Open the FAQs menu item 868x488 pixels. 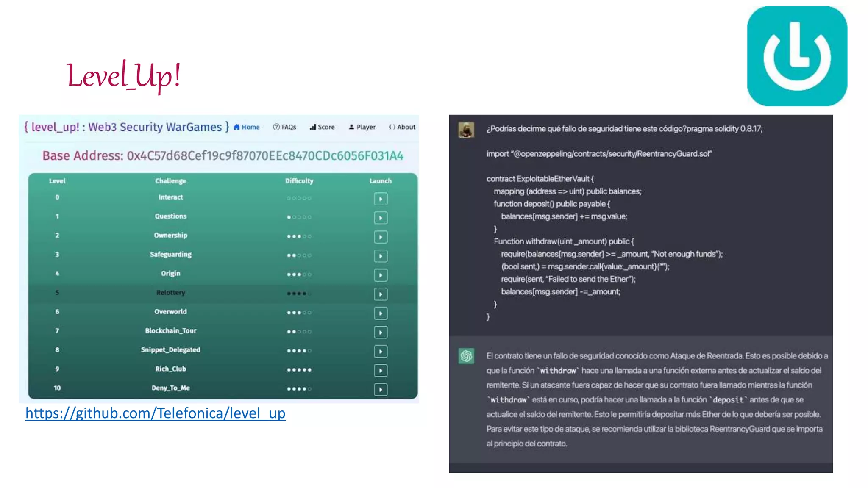(x=284, y=127)
